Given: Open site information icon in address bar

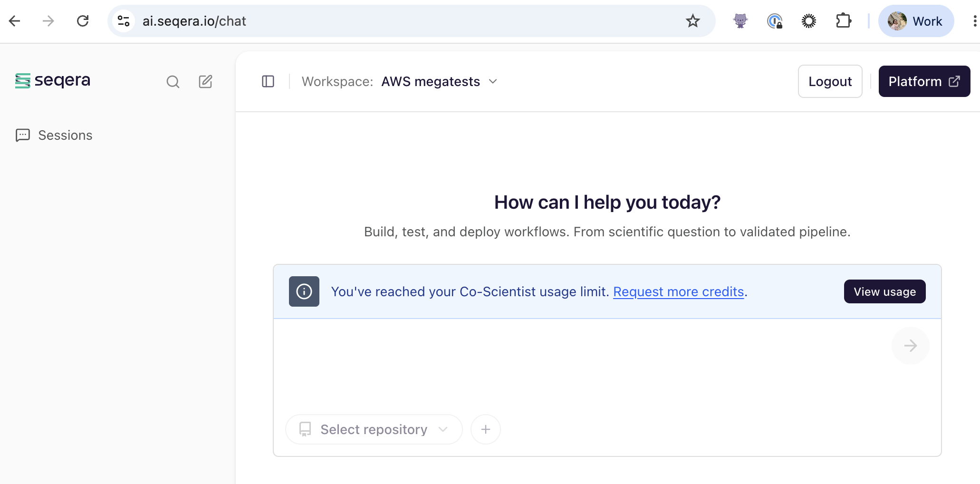Looking at the screenshot, I should [124, 21].
